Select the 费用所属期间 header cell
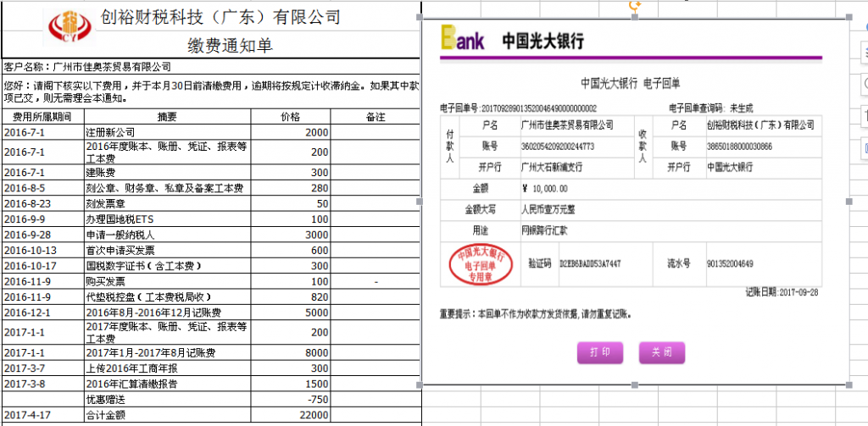 point(42,117)
